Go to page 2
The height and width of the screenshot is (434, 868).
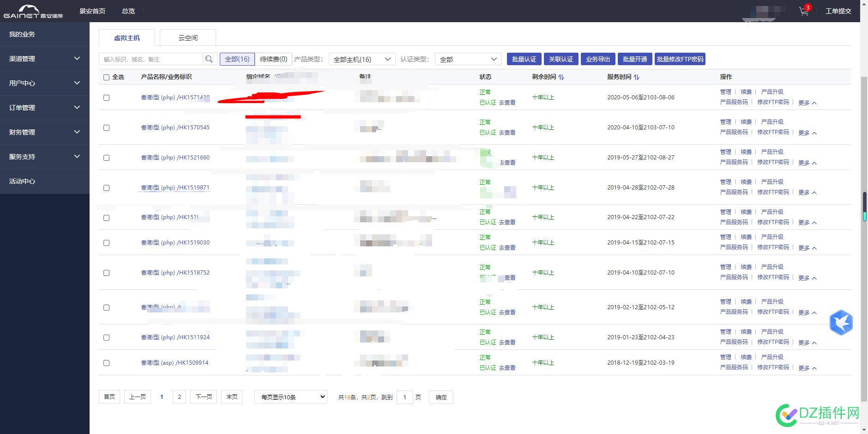[x=180, y=397]
